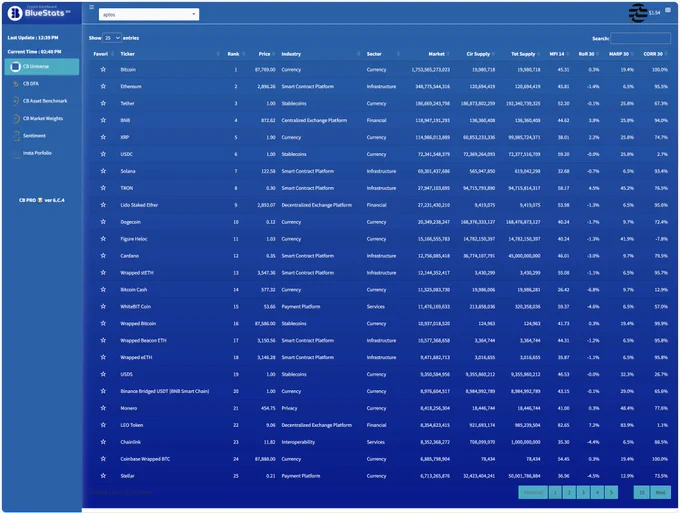Click the star next to Lido Staked Ether

click(x=103, y=205)
